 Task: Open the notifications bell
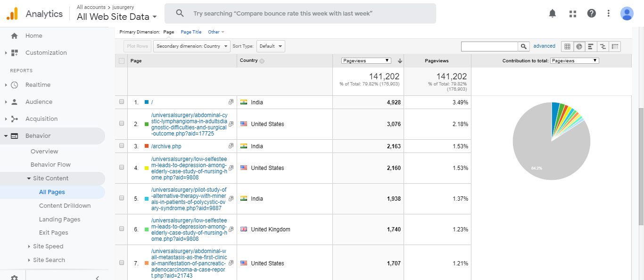(553, 13)
